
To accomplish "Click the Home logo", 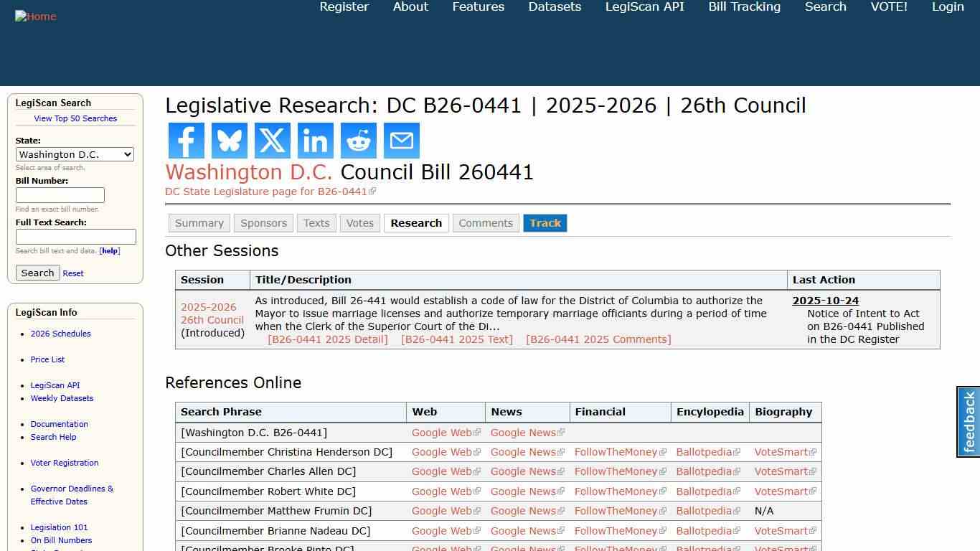I will (35, 16).
